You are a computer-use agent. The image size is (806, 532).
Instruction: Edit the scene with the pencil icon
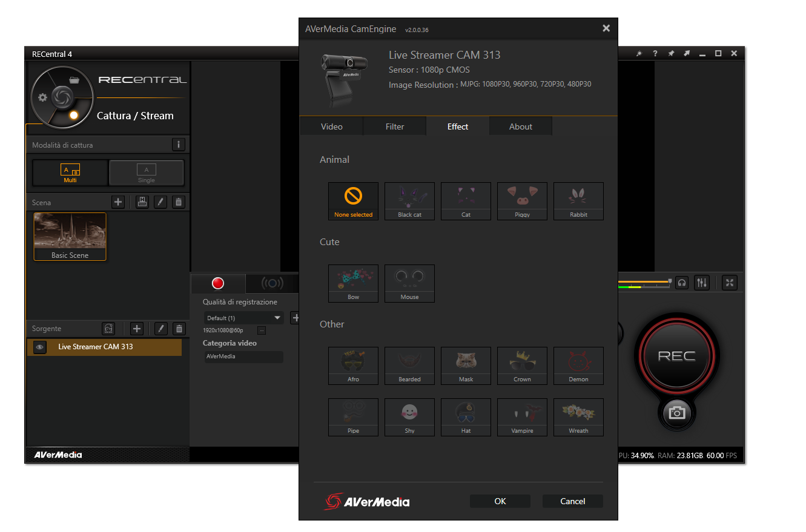pyautogui.click(x=160, y=202)
